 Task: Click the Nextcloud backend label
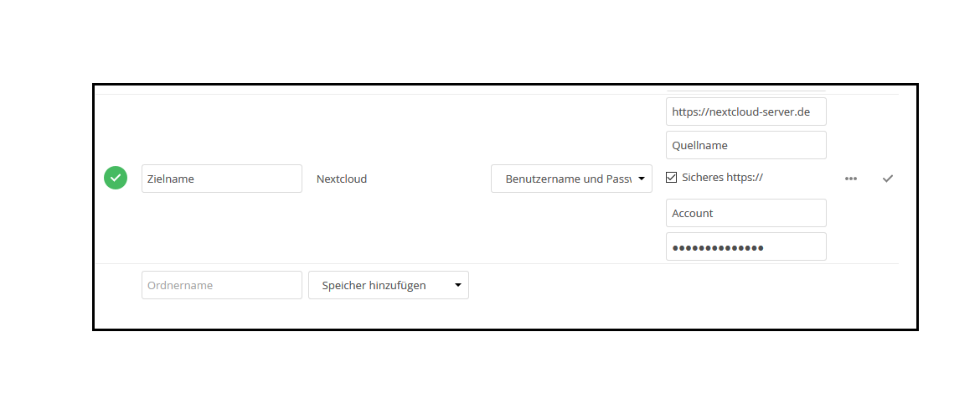342,179
